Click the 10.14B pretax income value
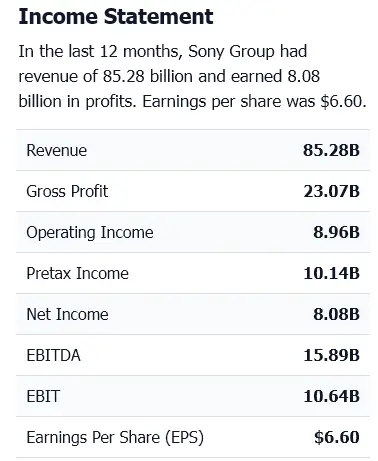378x461 pixels. tap(332, 273)
